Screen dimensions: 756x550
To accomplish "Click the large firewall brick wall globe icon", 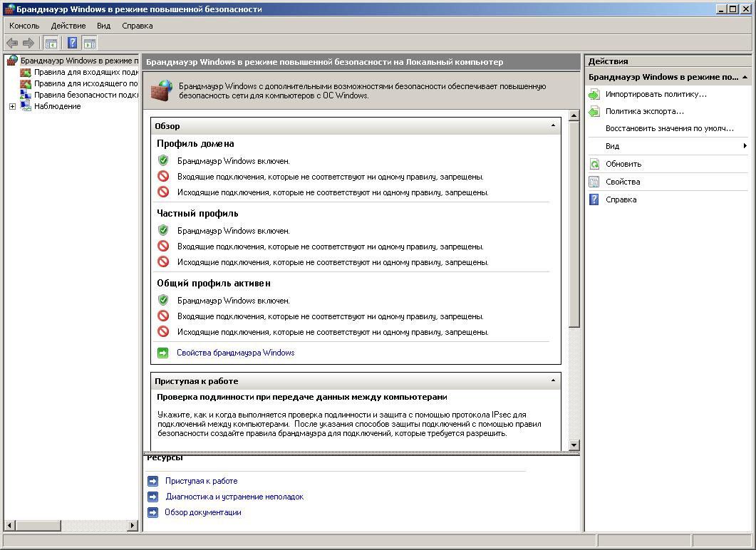I will tap(162, 90).
